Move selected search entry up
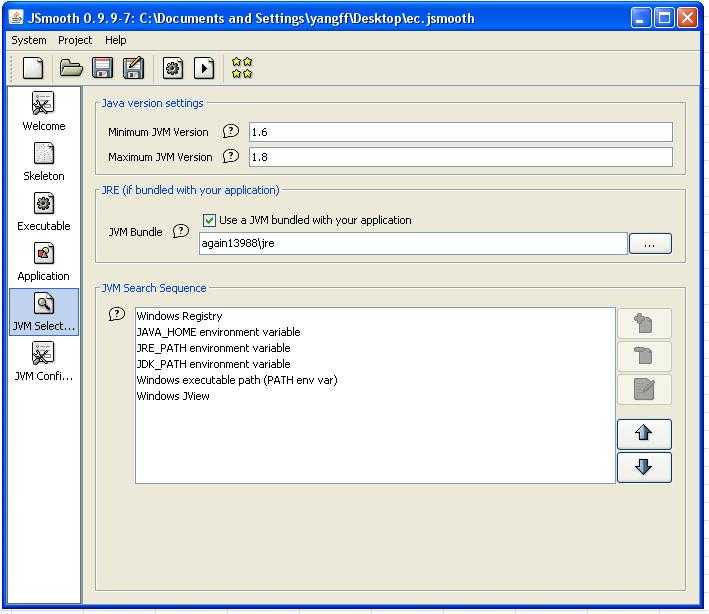The width and height of the screenshot is (709, 614). 644,434
